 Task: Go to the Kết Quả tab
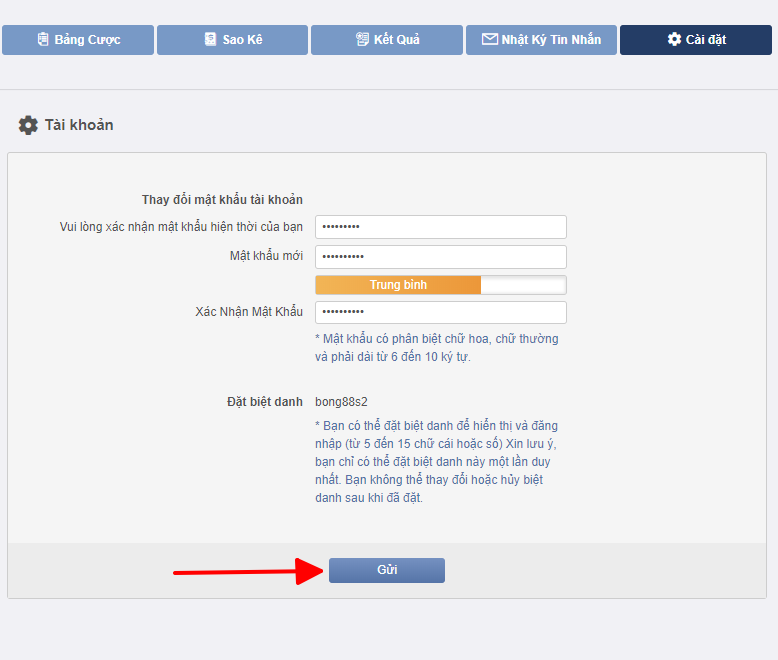[x=386, y=40]
